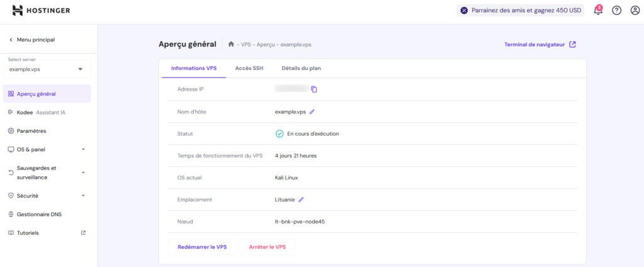The width and height of the screenshot is (644, 267).
Task: Click Kali Linux OS value
Action: (x=286, y=178)
